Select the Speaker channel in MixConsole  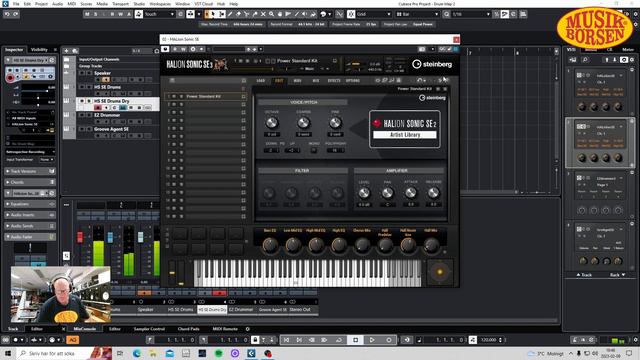[x=145, y=310]
